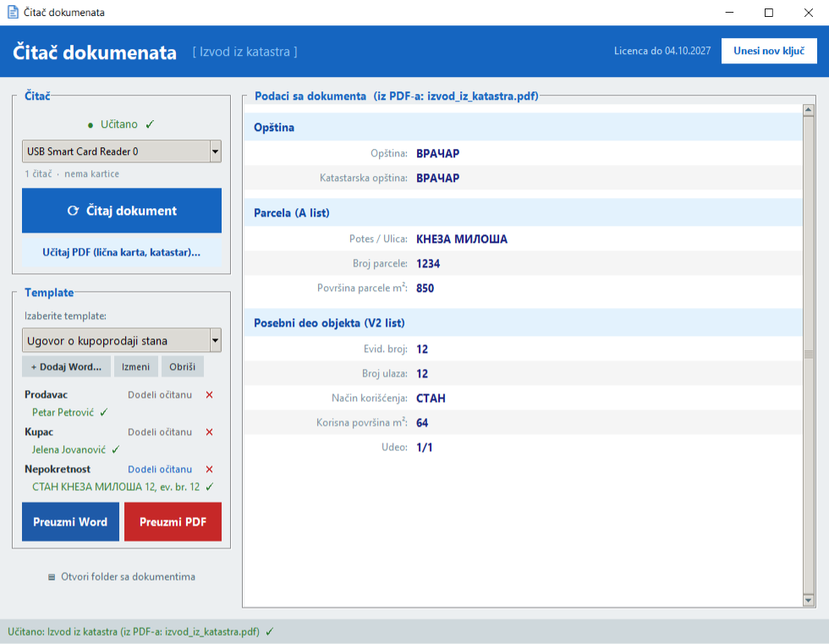Click the scrollbar up arrow
829x644 pixels.
point(808,110)
